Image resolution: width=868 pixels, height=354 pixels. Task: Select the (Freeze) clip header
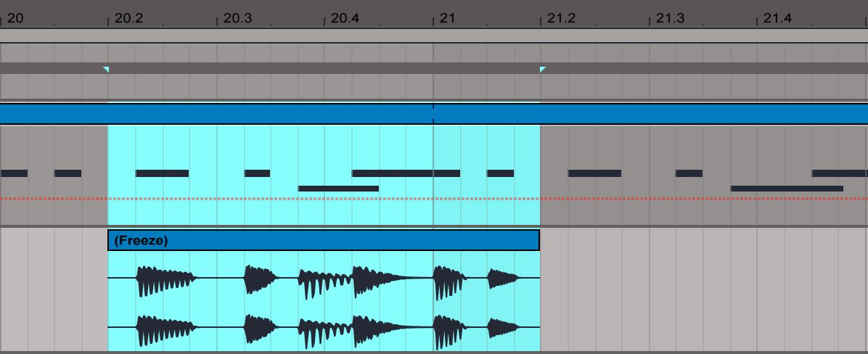[324, 240]
